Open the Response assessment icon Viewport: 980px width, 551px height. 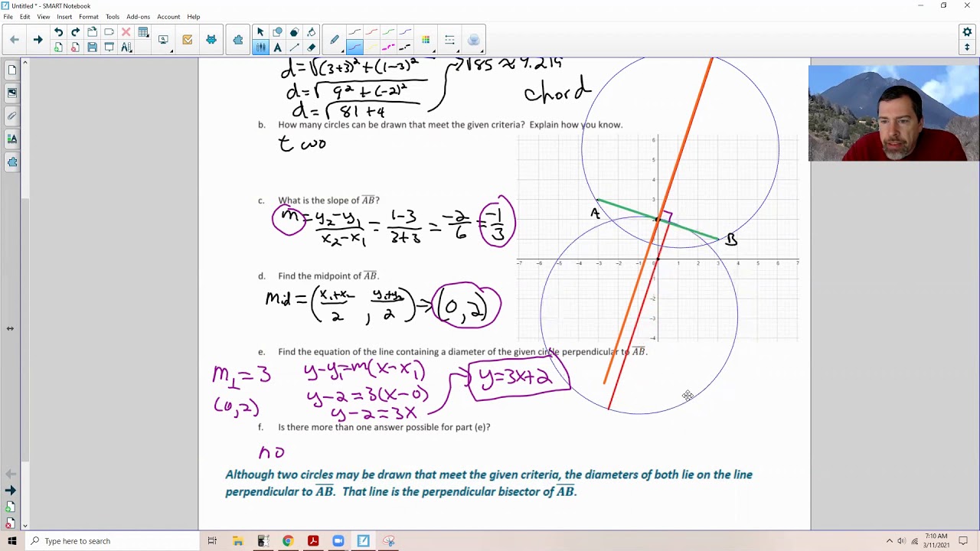click(x=188, y=40)
